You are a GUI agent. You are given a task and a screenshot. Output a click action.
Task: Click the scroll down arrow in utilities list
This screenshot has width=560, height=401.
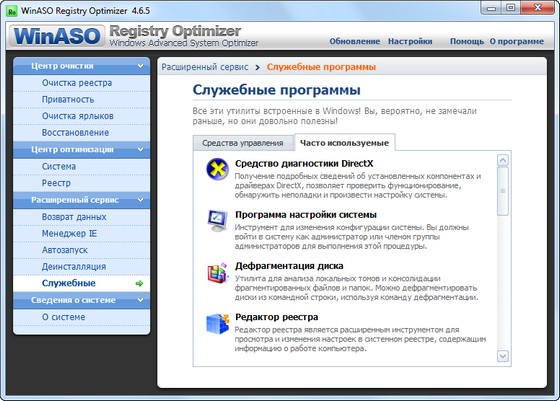(503, 356)
